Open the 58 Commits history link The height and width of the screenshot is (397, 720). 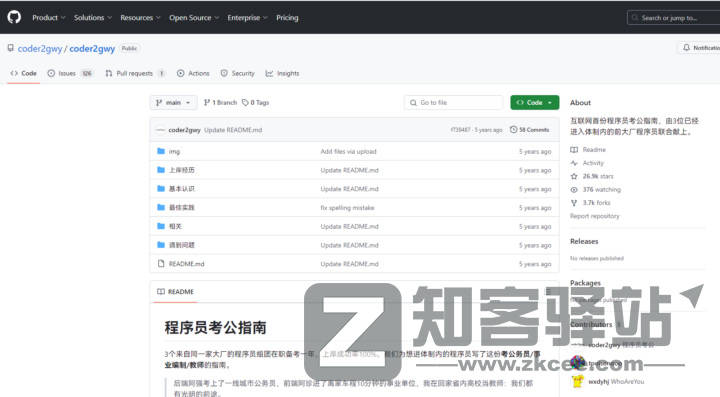(529, 130)
